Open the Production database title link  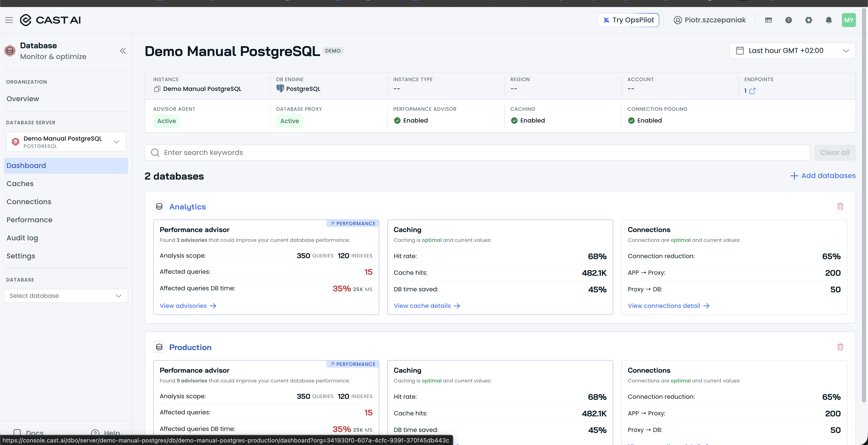point(190,347)
